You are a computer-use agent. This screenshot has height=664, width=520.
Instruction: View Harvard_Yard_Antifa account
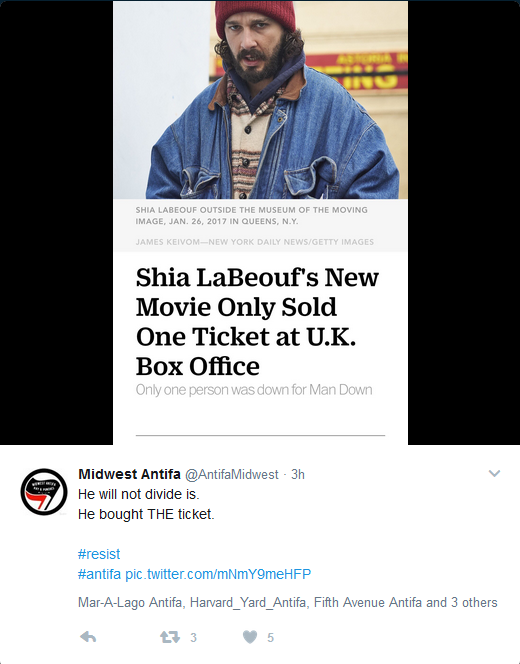point(248,602)
